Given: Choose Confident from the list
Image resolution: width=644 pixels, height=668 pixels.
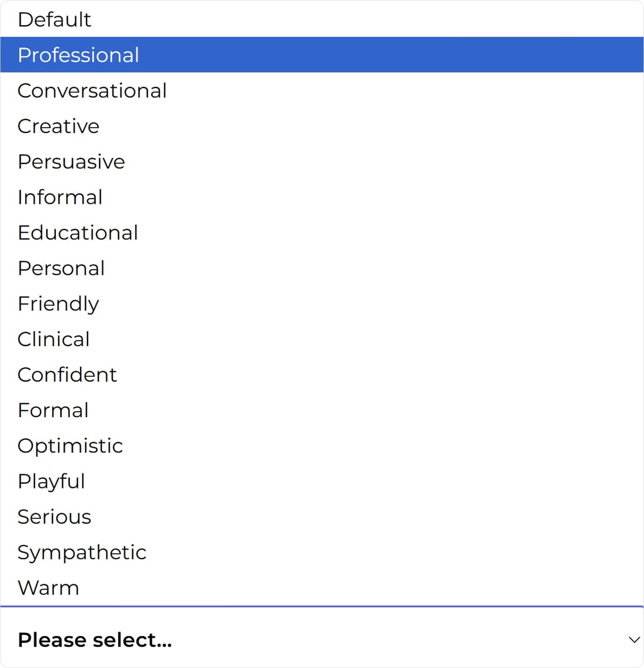Looking at the screenshot, I should 67,375.
